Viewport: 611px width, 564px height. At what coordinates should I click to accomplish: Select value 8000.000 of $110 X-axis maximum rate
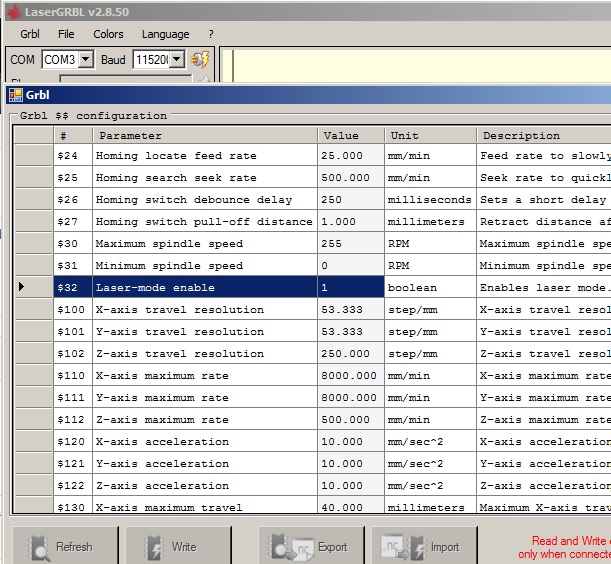pos(351,376)
